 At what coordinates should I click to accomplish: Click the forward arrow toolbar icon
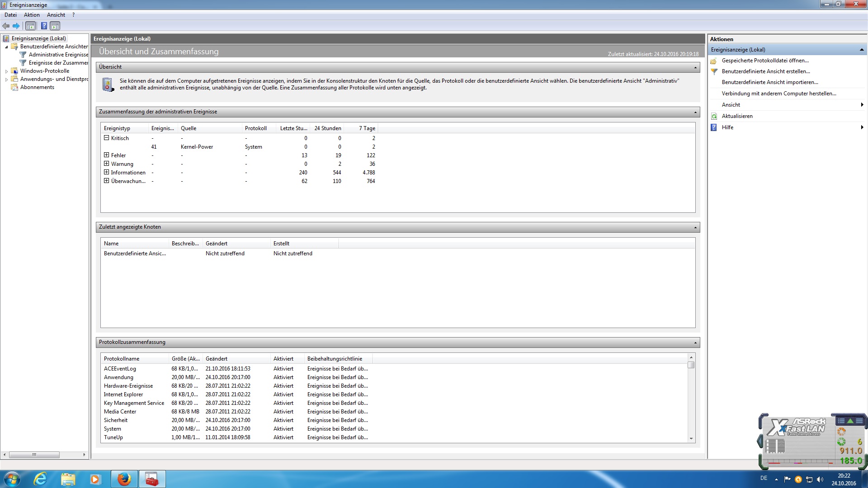[x=16, y=26]
